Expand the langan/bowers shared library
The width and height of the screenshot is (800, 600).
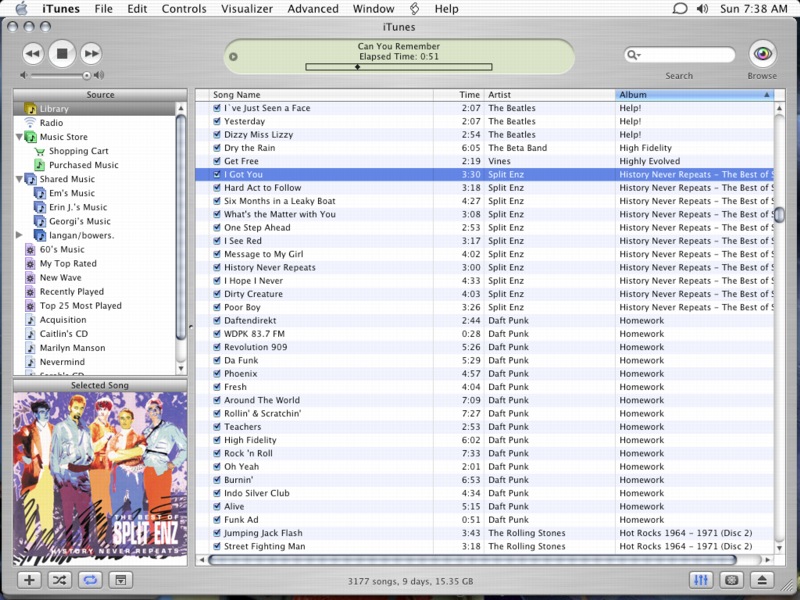tap(20, 235)
